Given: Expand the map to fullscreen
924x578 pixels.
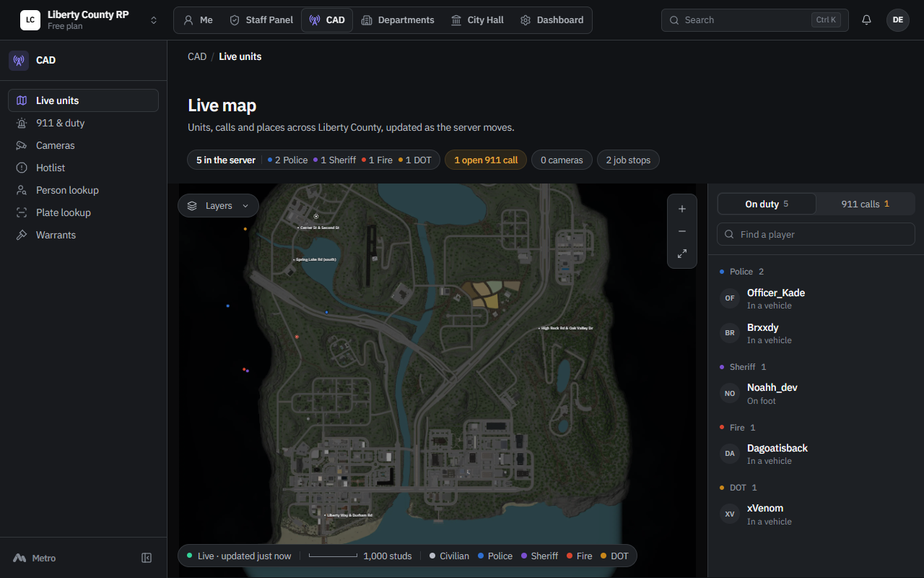Looking at the screenshot, I should coord(682,254).
